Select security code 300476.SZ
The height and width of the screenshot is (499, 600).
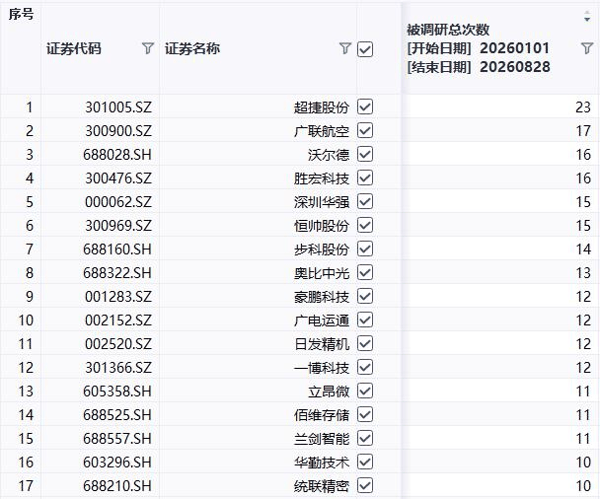[118, 178]
